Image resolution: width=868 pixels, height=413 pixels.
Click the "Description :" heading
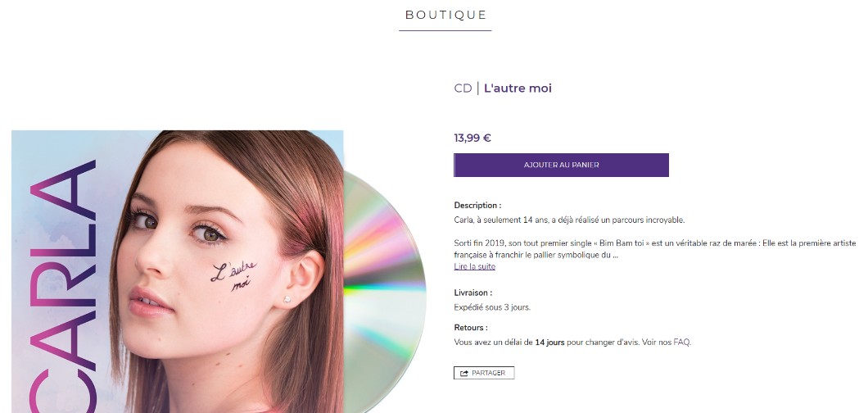pos(477,206)
